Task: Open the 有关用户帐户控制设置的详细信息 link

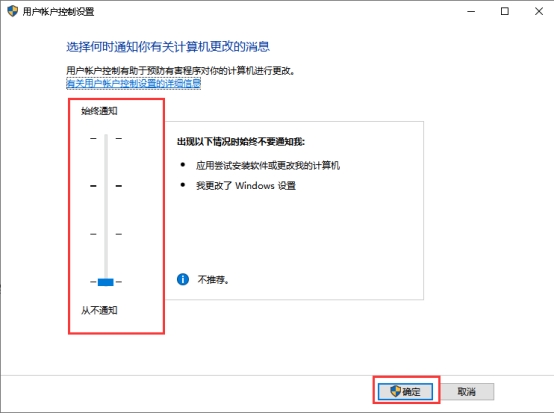Action: click(134, 83)
